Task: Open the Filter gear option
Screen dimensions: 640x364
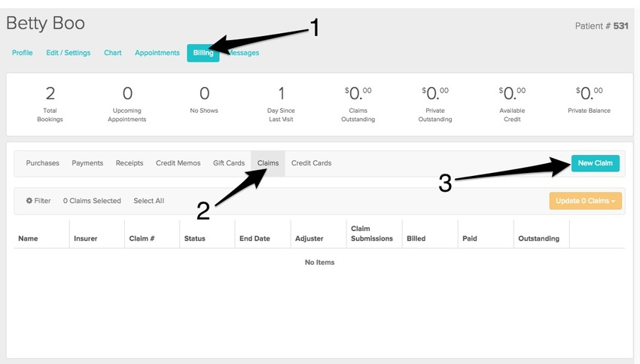Action: tap(38, 201)
